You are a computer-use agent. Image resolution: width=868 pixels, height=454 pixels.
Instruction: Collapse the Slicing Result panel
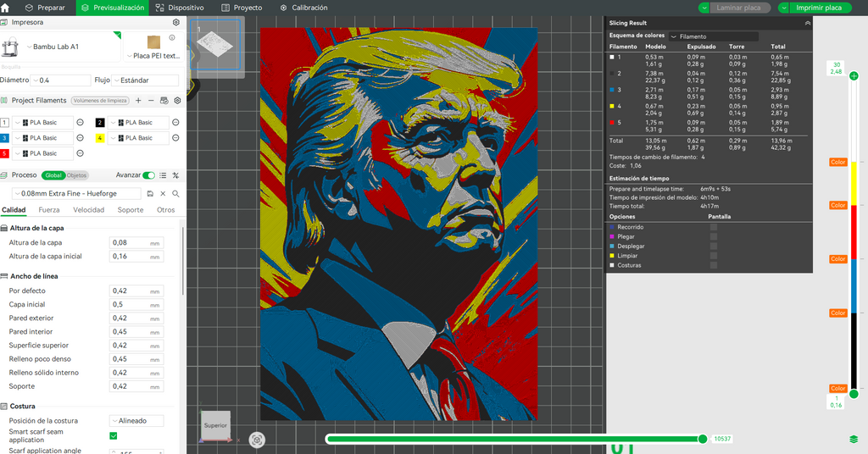[x=808, y=23]
